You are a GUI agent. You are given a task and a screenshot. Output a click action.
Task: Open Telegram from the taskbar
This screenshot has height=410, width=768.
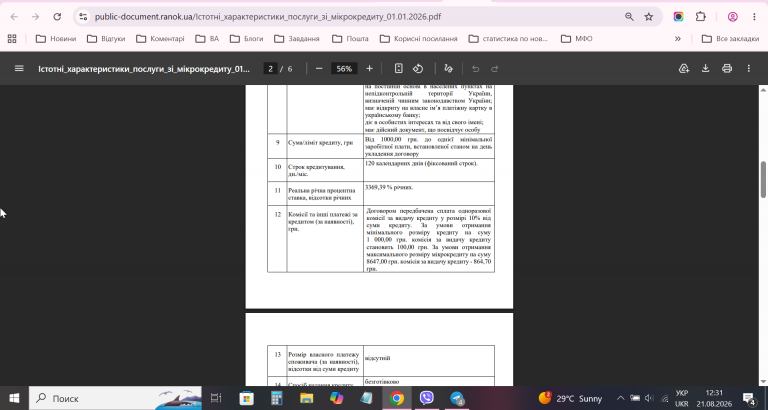pos(457,398)
